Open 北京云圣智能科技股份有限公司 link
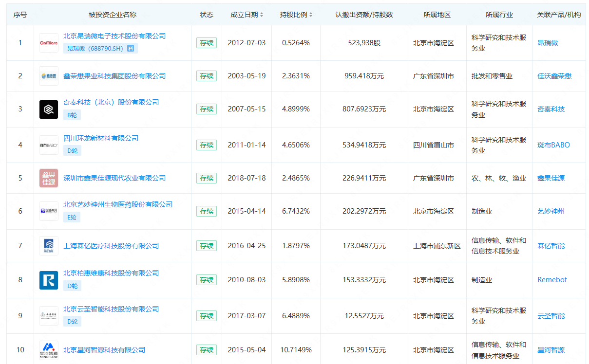Screen dimensions: 589x364 pos(111,309)
